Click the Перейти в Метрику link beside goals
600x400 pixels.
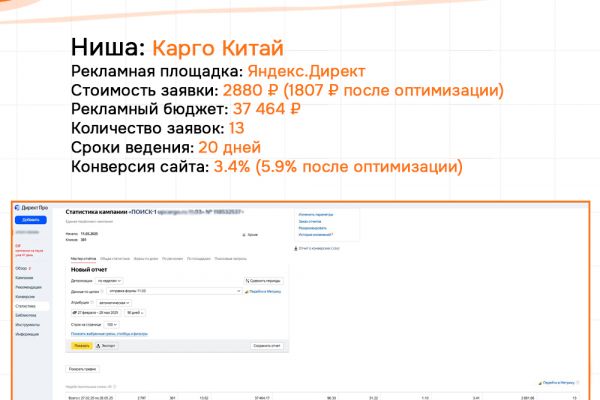[263, 292]
